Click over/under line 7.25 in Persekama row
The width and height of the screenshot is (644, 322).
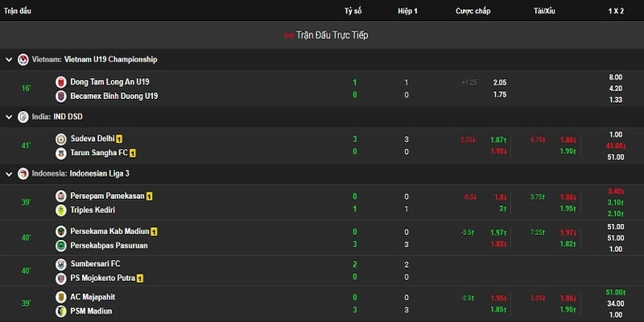pos(537,233)
